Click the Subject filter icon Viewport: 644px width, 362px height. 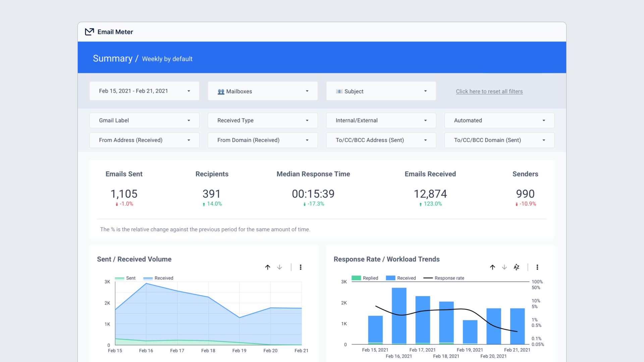pos(339,91)
